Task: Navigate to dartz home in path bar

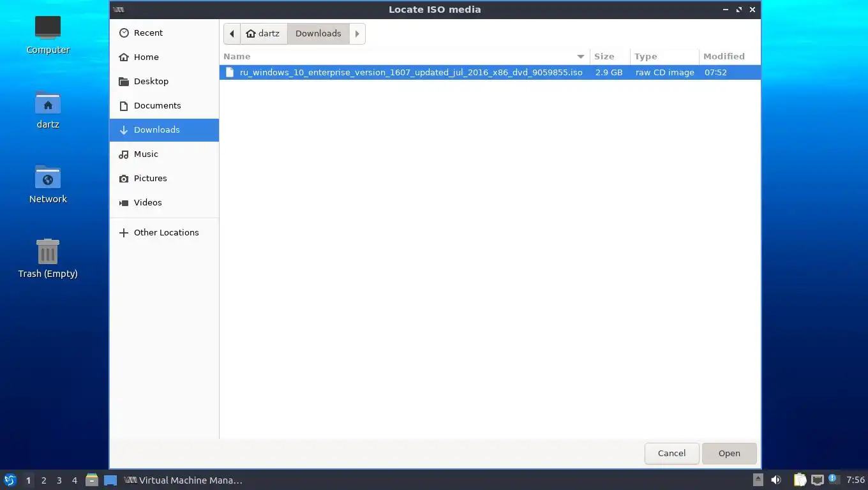Action: [263, 33]
